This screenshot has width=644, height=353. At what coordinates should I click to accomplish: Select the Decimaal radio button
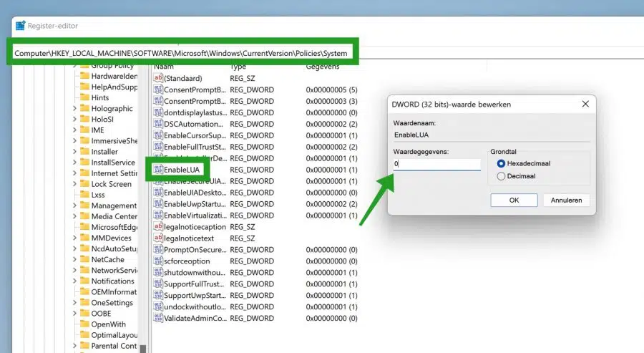pos(501,176)
